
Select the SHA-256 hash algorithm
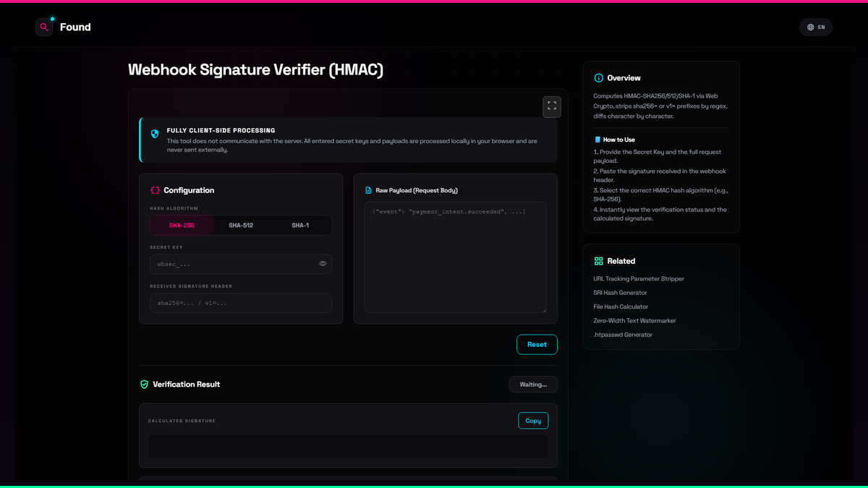[x=182, y=226]
